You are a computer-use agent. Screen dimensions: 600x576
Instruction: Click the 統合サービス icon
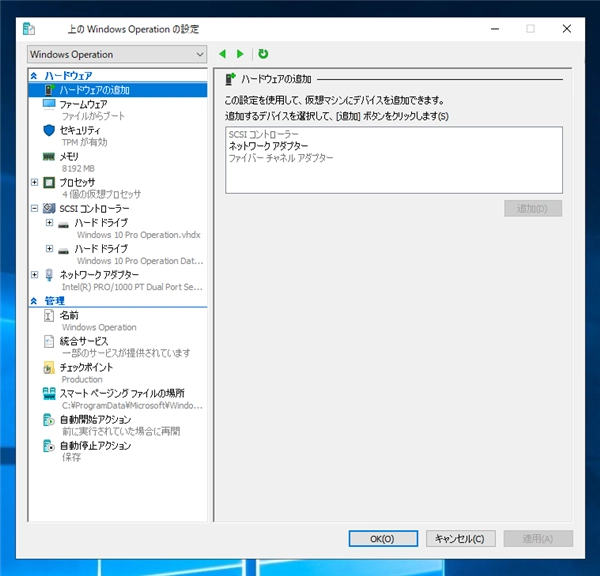click(x=49, y=341)
